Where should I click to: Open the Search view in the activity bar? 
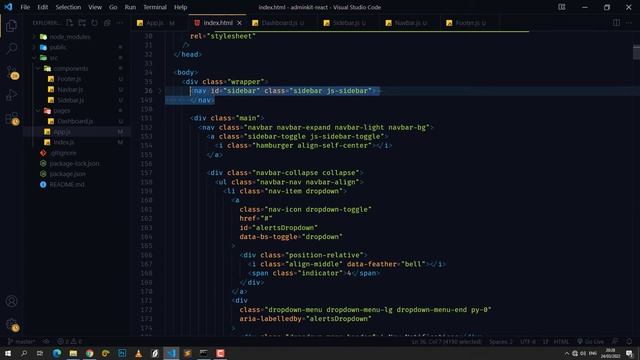11,49
